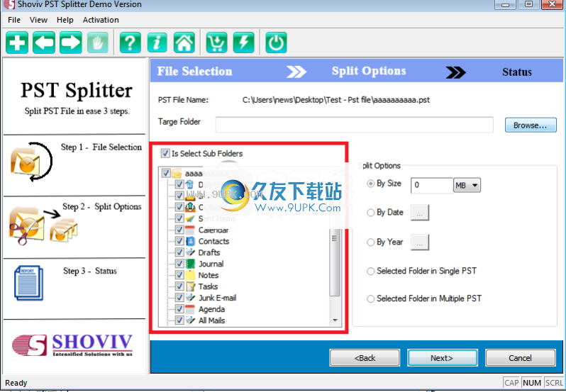Open the MB size unit dropdown
The image size is (566, 392).
point(467,185)
